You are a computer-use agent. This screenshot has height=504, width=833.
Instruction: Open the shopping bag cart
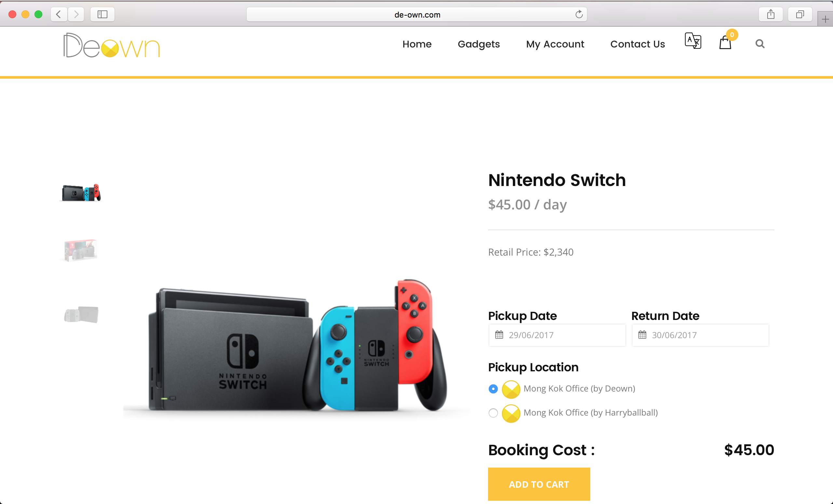click(725, 43)
